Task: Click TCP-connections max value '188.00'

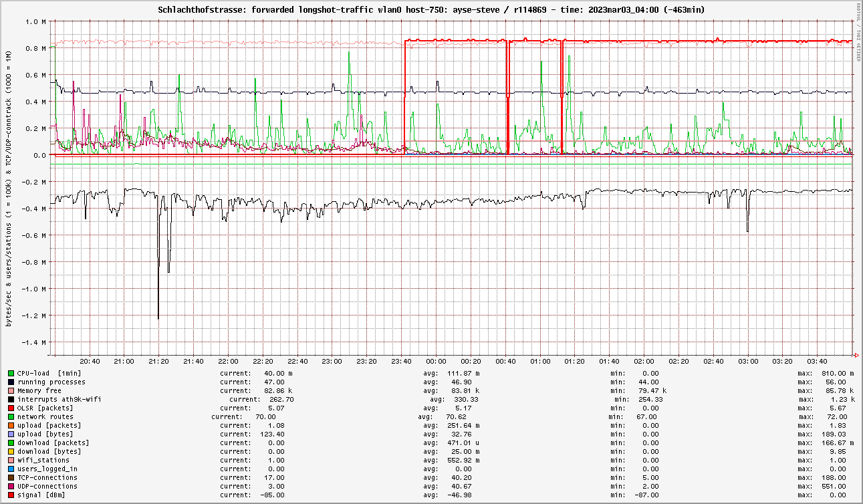Action: click(x=832, y=477)
